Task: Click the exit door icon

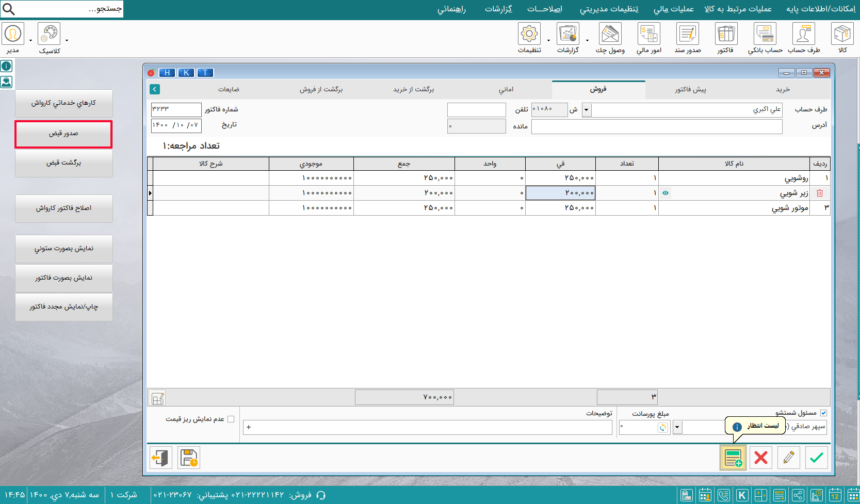Action: [x=160, y=458]
